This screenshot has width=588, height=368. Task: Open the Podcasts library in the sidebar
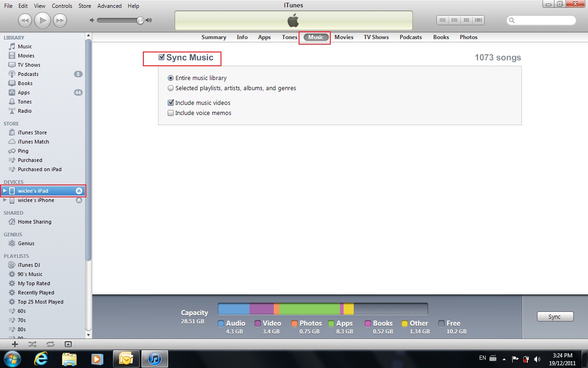pos(28,74)
